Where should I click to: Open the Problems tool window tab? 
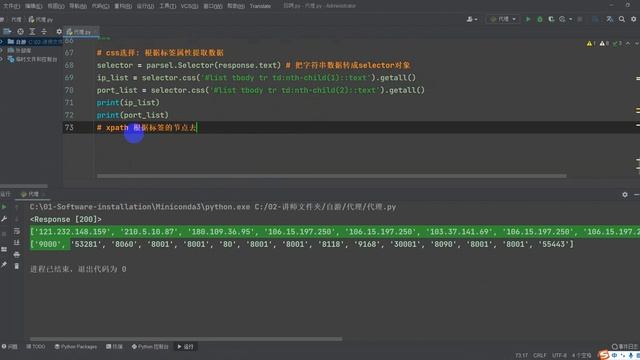tap(10, 347)
